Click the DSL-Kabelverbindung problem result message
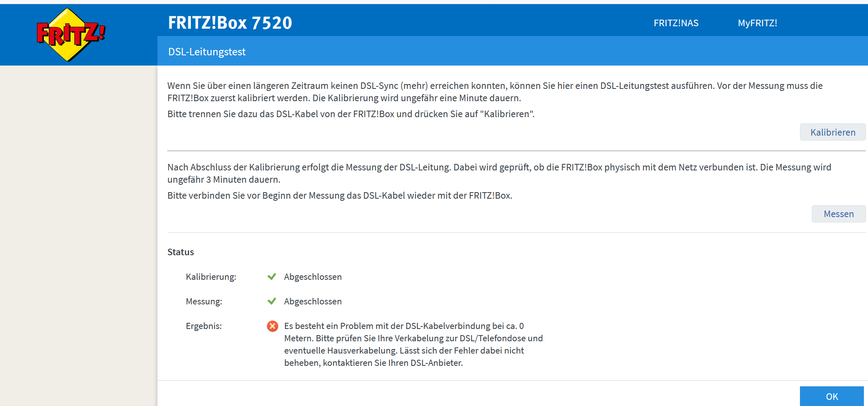This screenshot has height=406, width=868. point(413,344)
